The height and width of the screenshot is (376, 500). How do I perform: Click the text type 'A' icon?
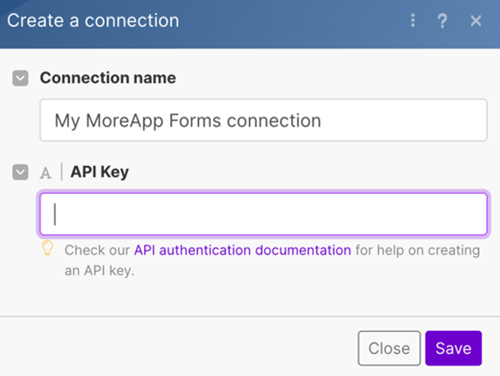[46, 173]
